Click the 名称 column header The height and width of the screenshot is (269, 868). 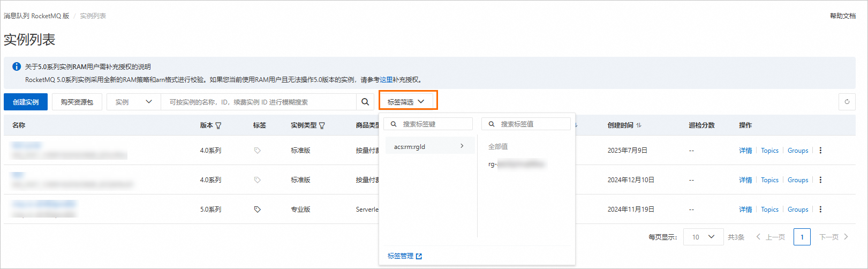click(x=19, y=125)
